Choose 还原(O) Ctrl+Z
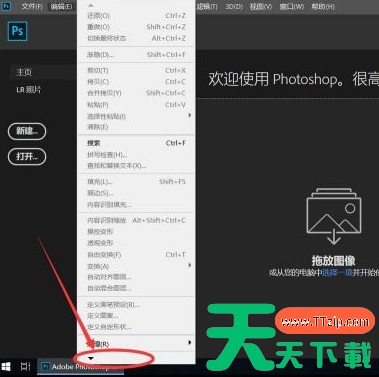Screen dimensions: 379x377 136,15
